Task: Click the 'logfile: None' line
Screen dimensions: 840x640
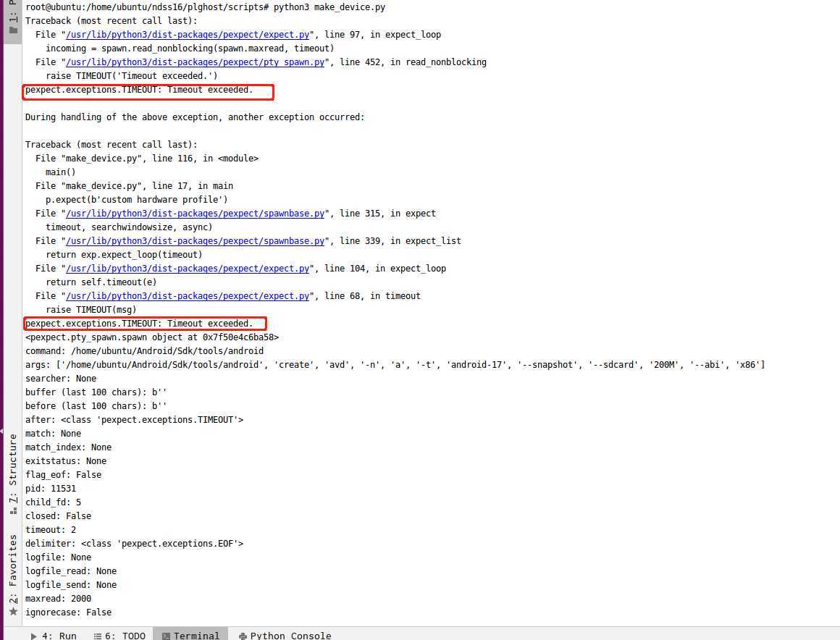Action: coord(58,557)
